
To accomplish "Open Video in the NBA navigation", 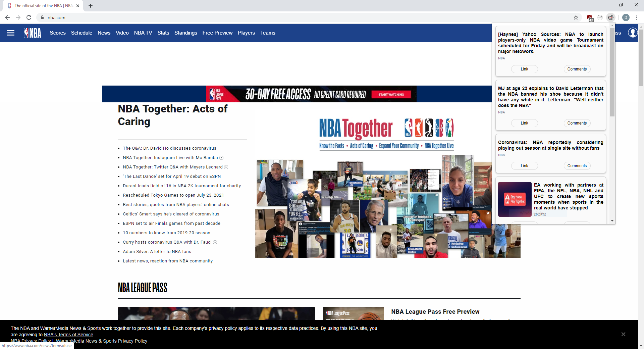I will (122, 33).
